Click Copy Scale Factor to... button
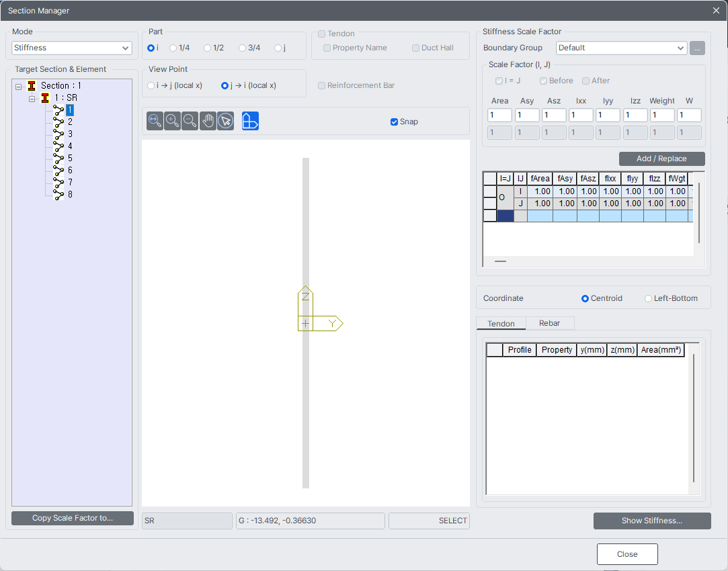Image resolution: width=728 pixels, height=571 pixels. (x=73, y=518)
